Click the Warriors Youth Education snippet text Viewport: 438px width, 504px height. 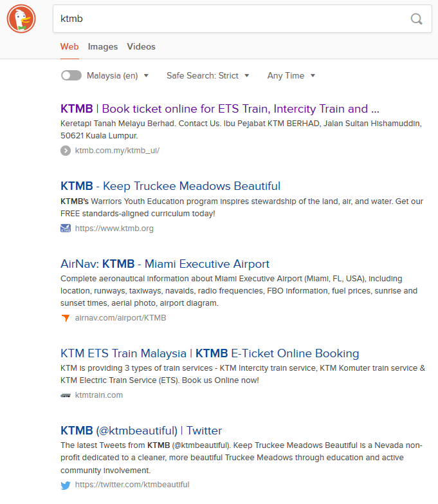pos(242,207)
